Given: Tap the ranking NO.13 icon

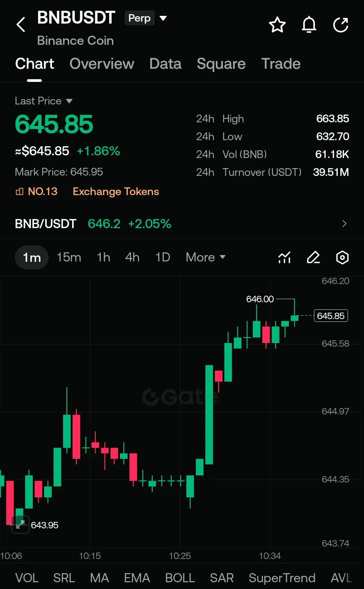Looking at the screenshot, I should tap(20, 191).
